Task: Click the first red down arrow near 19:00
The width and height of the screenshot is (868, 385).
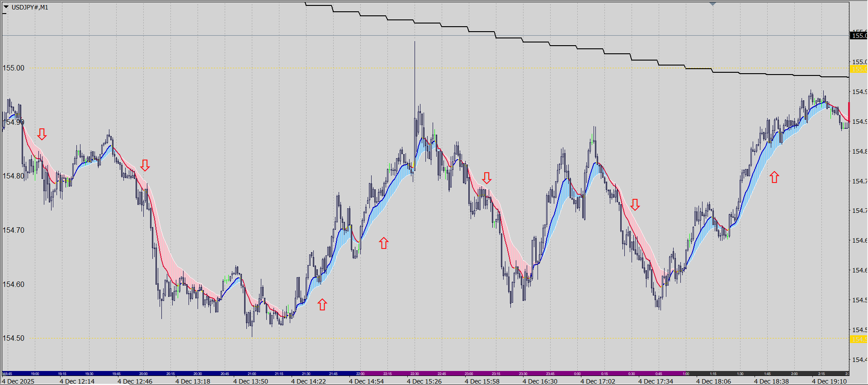Action: (x=42, y=134)
